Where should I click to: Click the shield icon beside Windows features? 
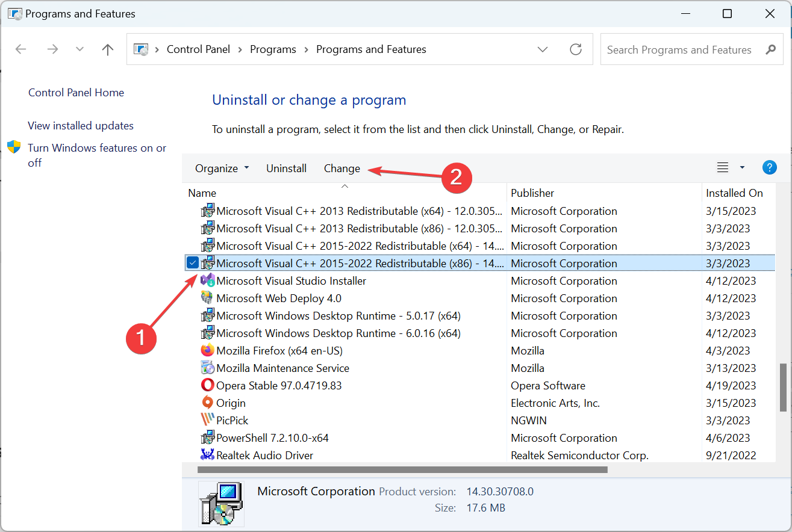[x=14, y=147]
